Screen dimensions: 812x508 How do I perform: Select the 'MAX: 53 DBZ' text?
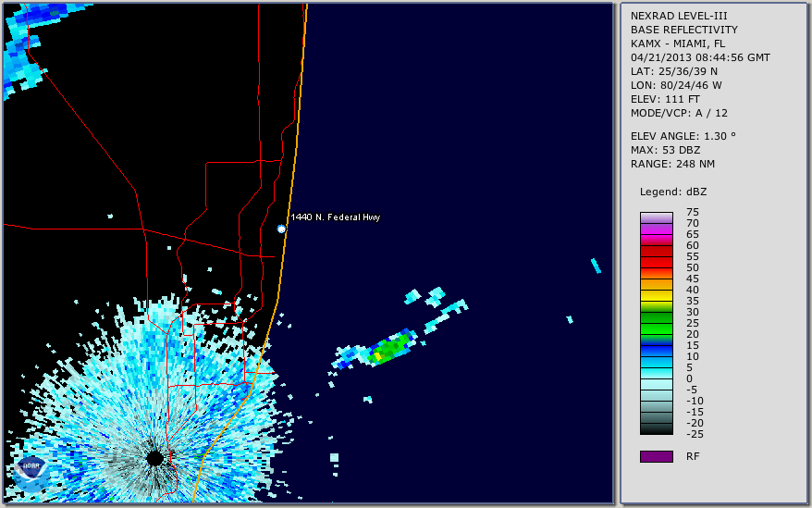coord(665,150)
